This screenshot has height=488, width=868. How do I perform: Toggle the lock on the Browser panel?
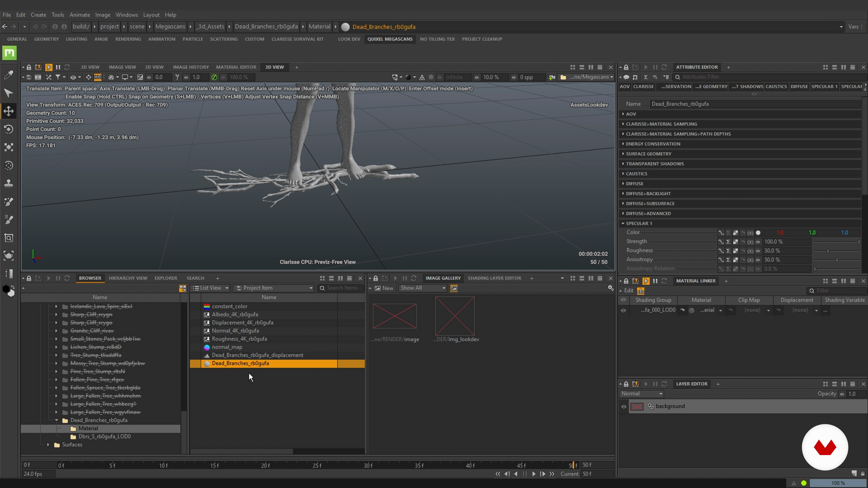(x=29, y=278)
